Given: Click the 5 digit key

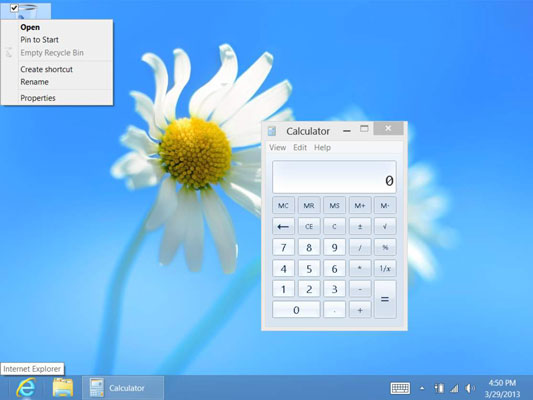Looking at the screenshot, I should pyautogui.click(x=309, y=268).
